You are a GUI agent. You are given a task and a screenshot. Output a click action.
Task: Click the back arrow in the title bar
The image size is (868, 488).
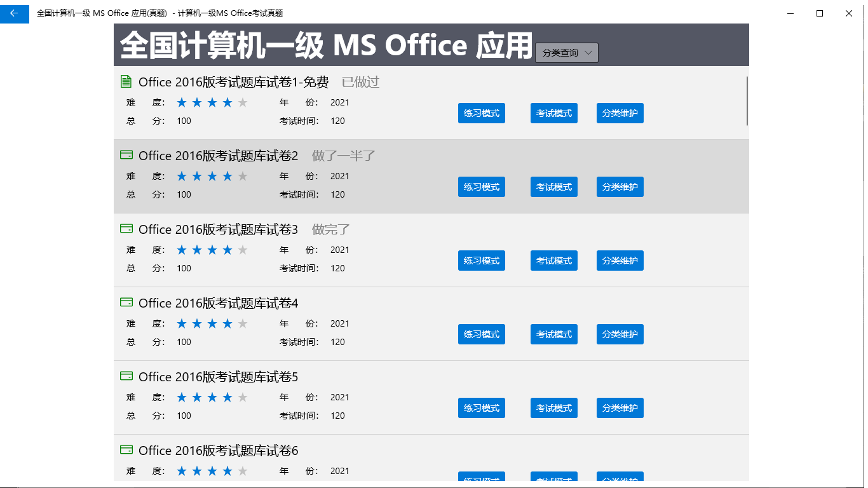click(14, 13)
